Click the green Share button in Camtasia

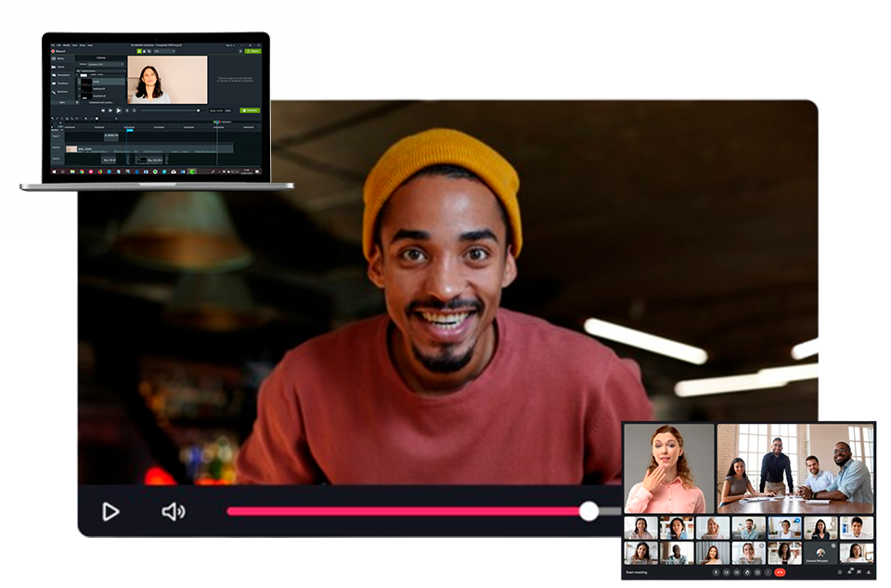[x=252, y=51]
